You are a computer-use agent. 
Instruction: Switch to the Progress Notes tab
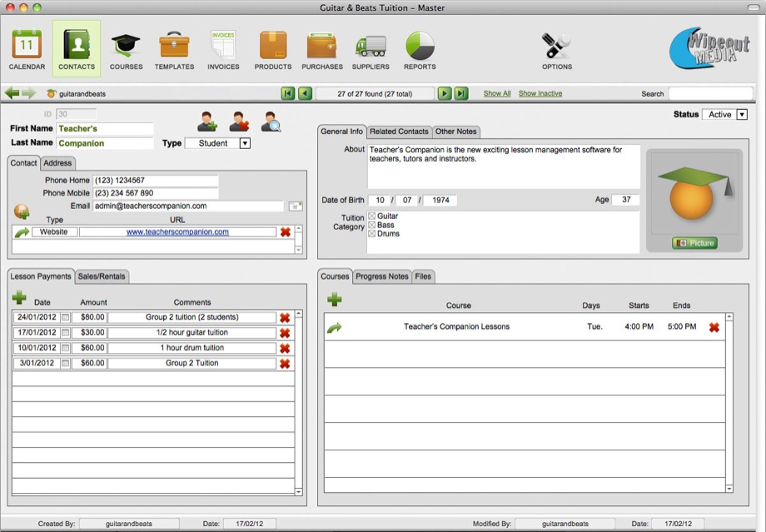point(382,276)
